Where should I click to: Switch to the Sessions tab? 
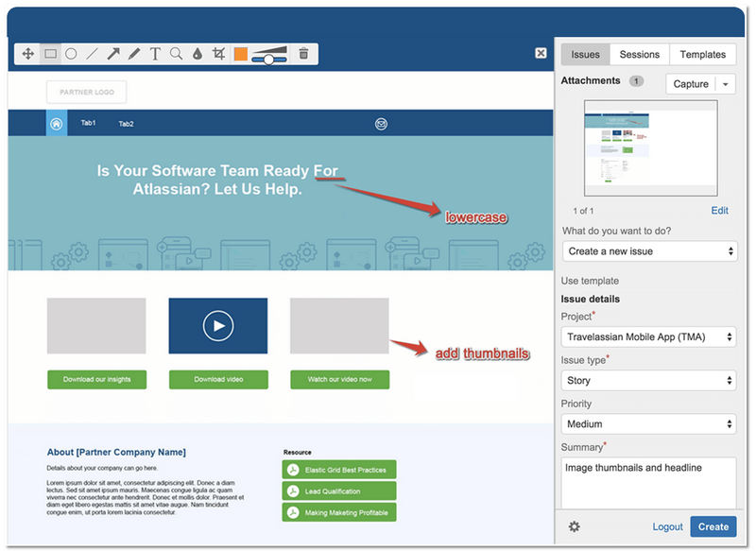tap(639, 55)
